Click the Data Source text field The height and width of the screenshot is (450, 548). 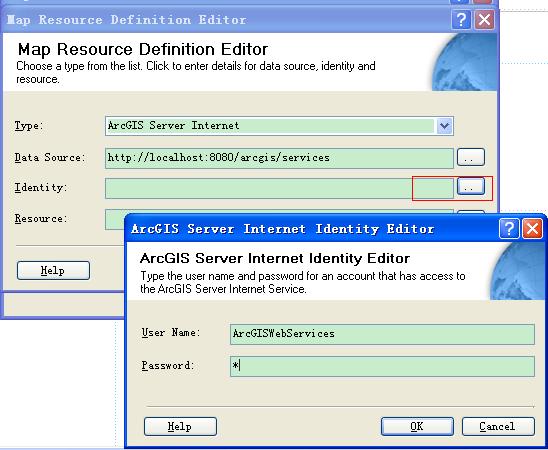pos(279,158)
